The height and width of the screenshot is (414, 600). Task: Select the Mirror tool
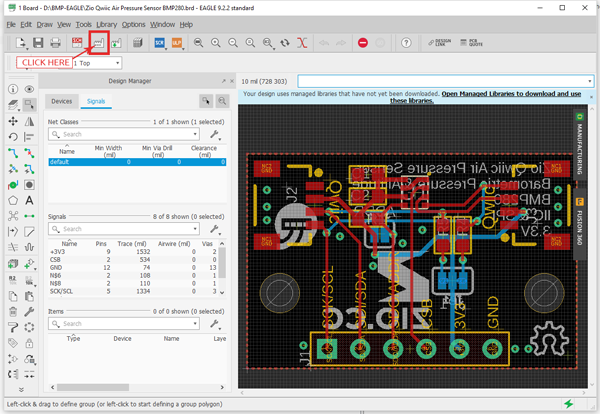(29, 121)
